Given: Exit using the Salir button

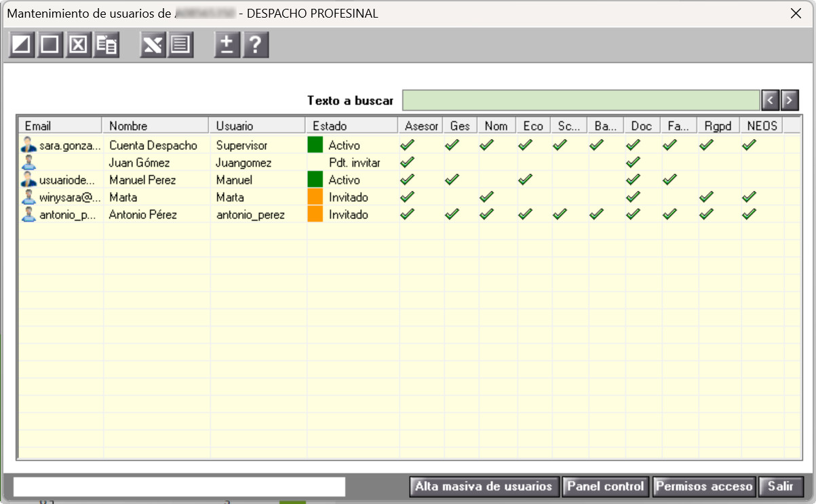Looking at the screenshot, I should [x=781, y=486].
